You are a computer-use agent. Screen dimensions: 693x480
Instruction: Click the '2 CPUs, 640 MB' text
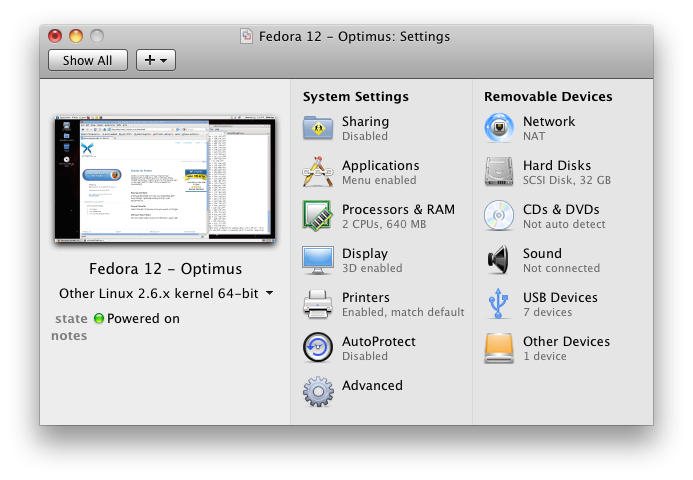tap(384, 224)
